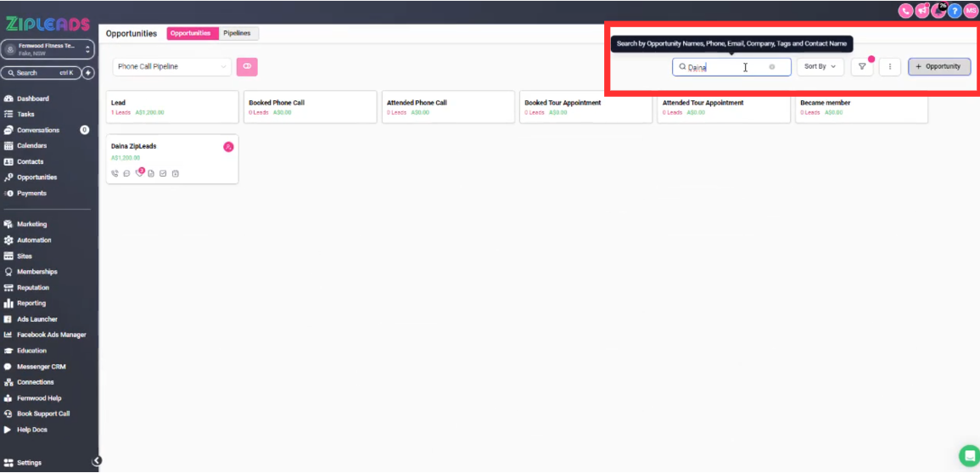Click the sidebar Search ctrl K box
This screenshot has width=980, height=473.
[41, 73]
